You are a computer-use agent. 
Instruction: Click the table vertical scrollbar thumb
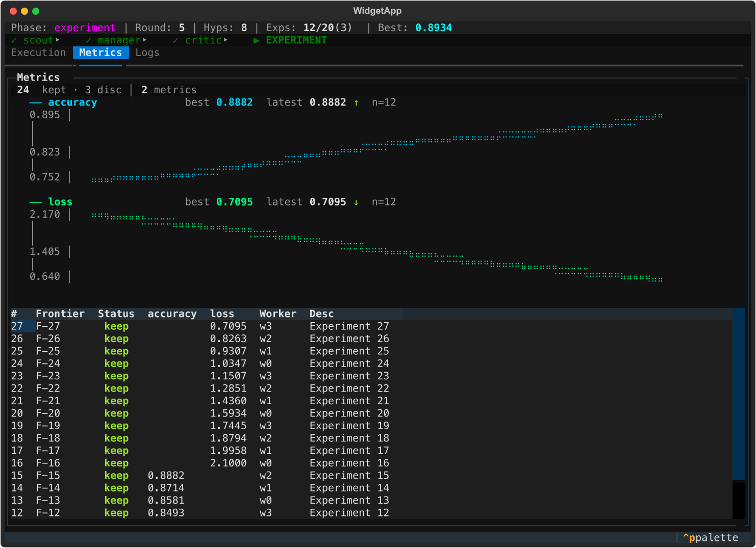coord(739,394)
